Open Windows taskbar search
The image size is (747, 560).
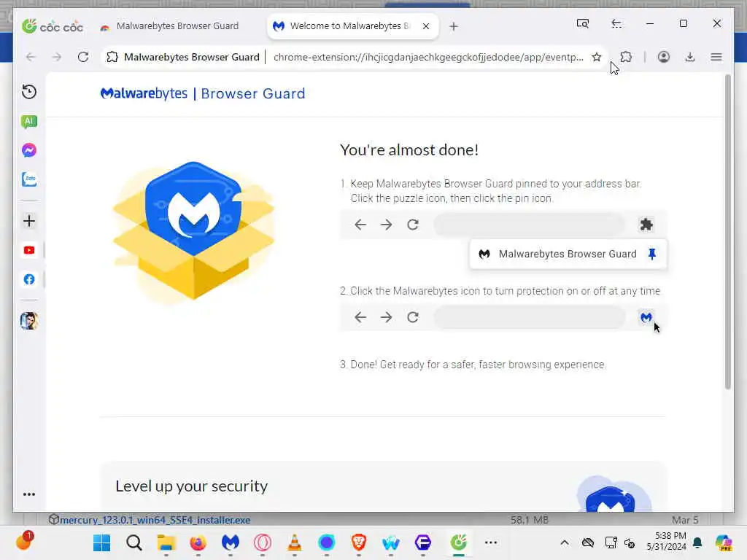134,542
